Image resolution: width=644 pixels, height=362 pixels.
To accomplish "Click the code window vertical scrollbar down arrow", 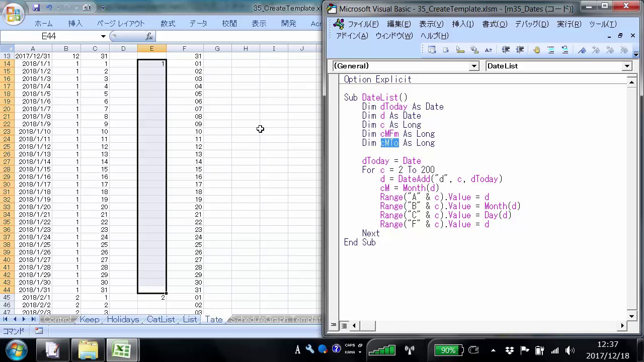I will [632, 316].
